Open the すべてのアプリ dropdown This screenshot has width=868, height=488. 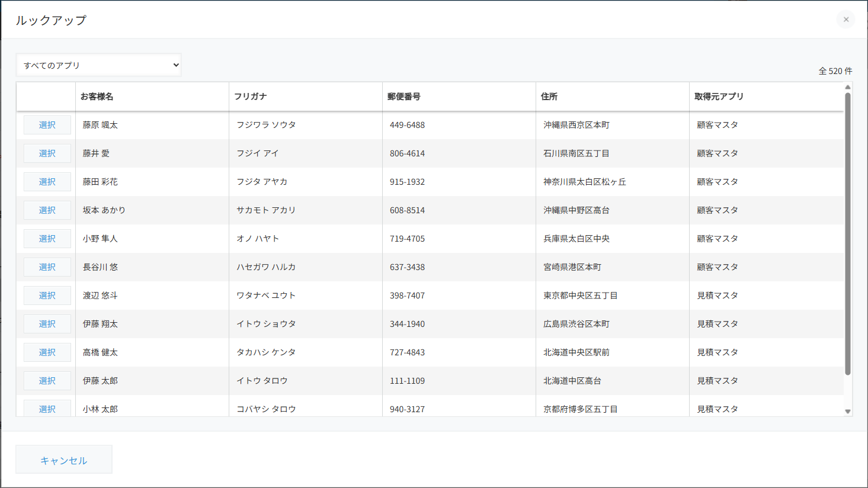pyautogui.click(x=99, y=65)
